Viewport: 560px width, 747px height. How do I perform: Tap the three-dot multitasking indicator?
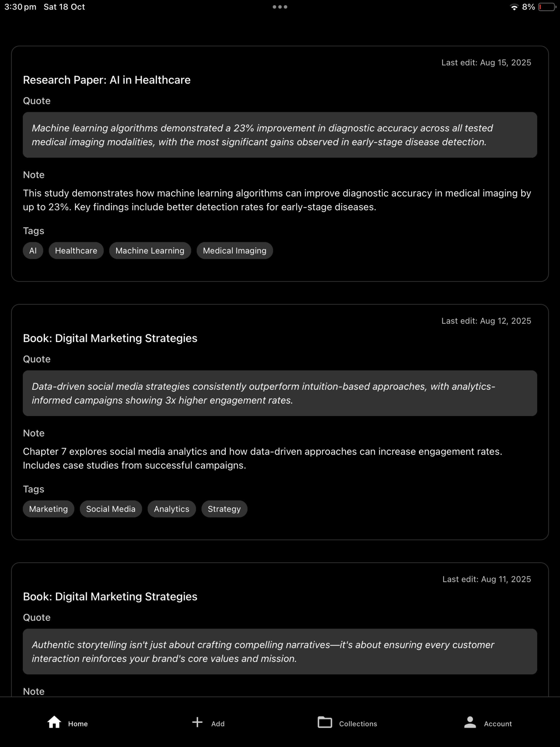pyautogui.click(x=280, y=7)
